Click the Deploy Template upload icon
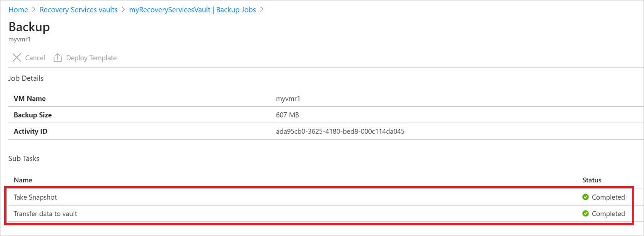Image resolution: width=644 pixels, height=236 pixels. point(58,58)
